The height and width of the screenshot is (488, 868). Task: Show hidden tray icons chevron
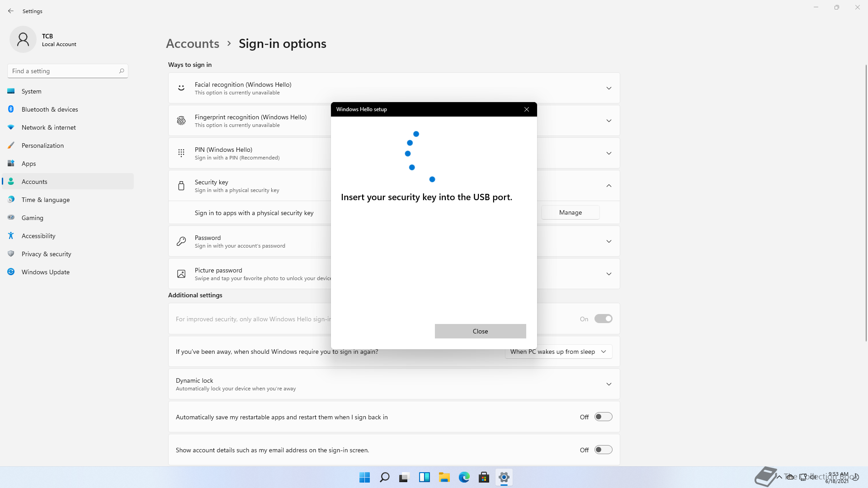(779, 477)
